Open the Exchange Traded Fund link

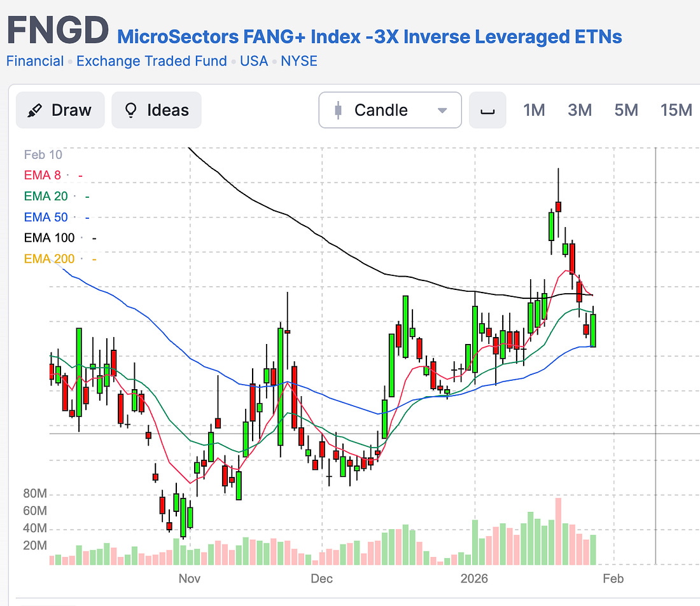151,60
